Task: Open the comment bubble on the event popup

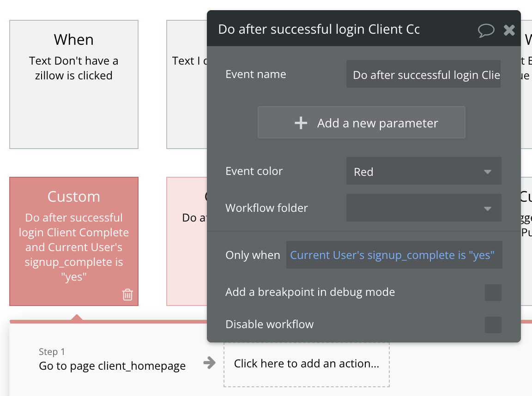Action: pyautogui.click(x=486, y=30)
